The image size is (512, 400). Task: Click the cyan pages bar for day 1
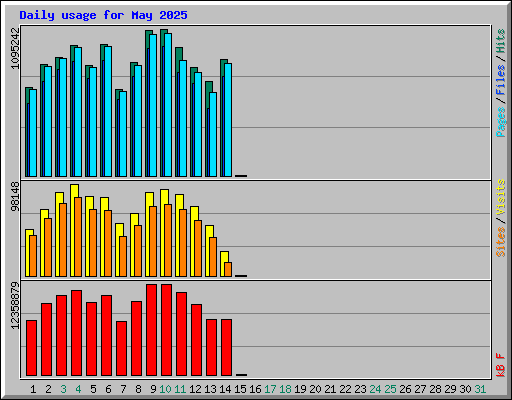pos(33,133)
